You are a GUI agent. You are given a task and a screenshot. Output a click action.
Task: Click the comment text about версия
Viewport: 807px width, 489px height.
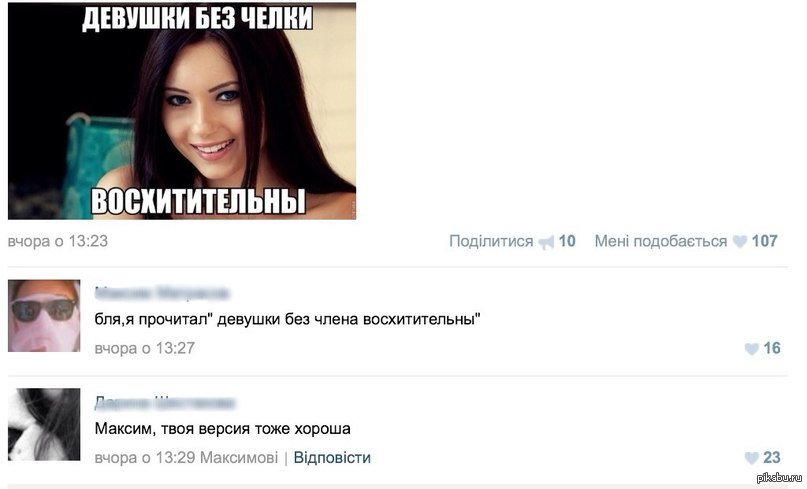(222, 429)
